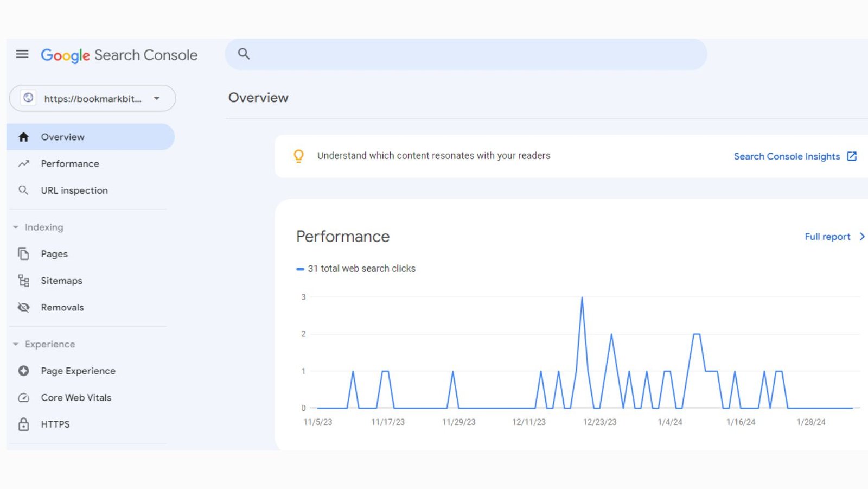Click the Removals crossed-eye icon
The image size is (868, 489).
23,307
